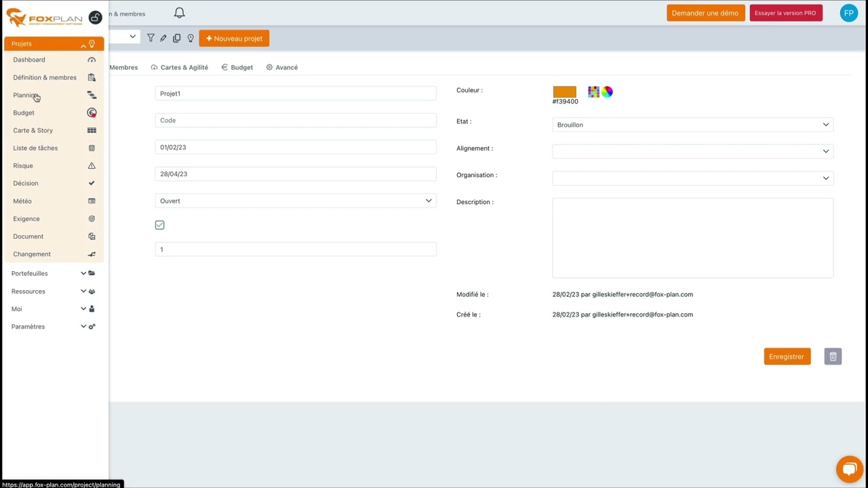Expand the Moi sidebar section
Image resolution: width=868 pixels, height=488 pixels.
[54, 308]
